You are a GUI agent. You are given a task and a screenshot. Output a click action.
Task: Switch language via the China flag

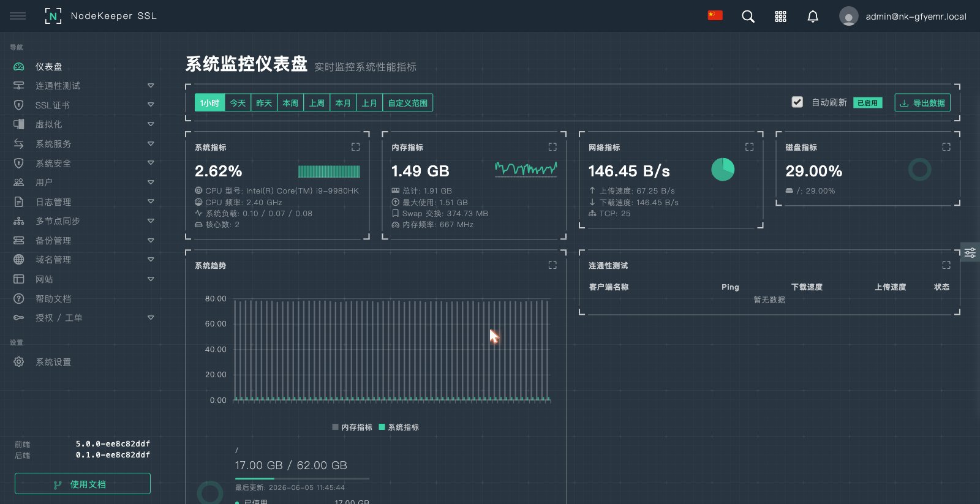pyautogui.click(x=715, y=16)
